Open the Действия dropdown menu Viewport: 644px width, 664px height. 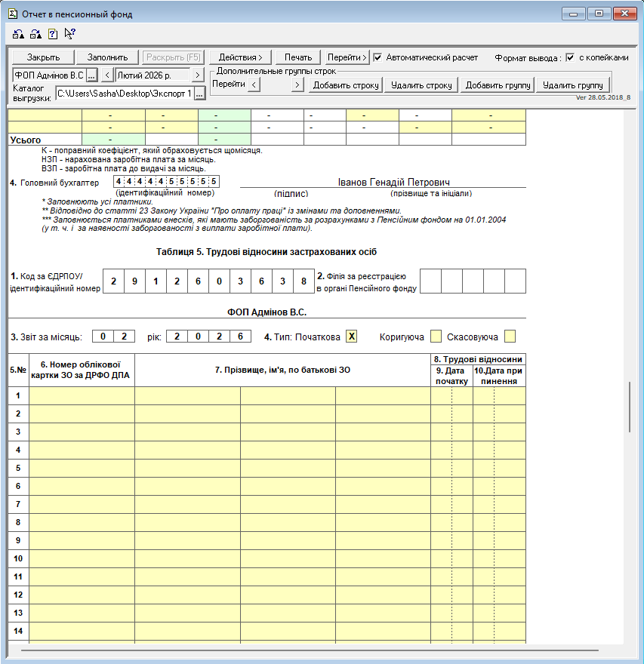tap(240, 57)
